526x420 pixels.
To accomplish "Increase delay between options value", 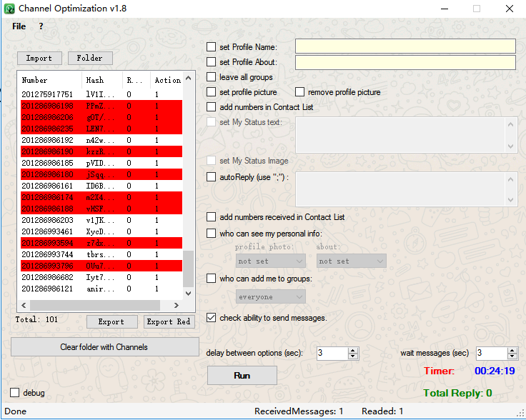I will 352,350.
